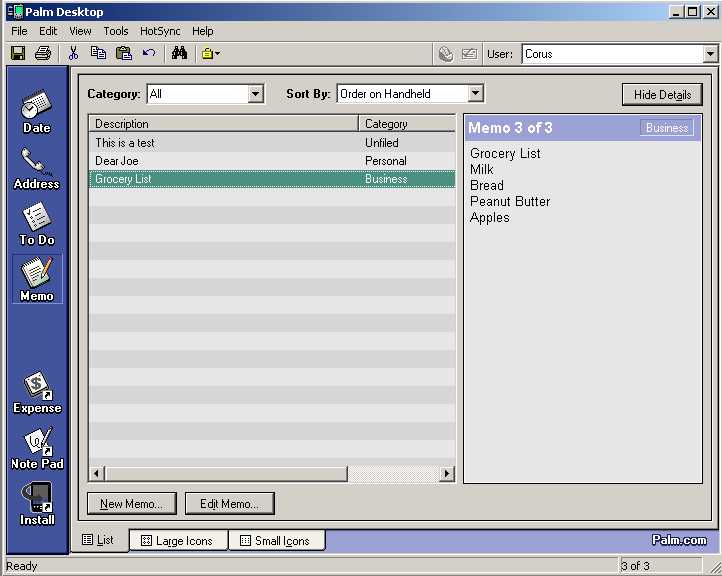This screenshot has width=722, height=576.
Task: Click the Edit Memo... button
Action: (230, 504)
